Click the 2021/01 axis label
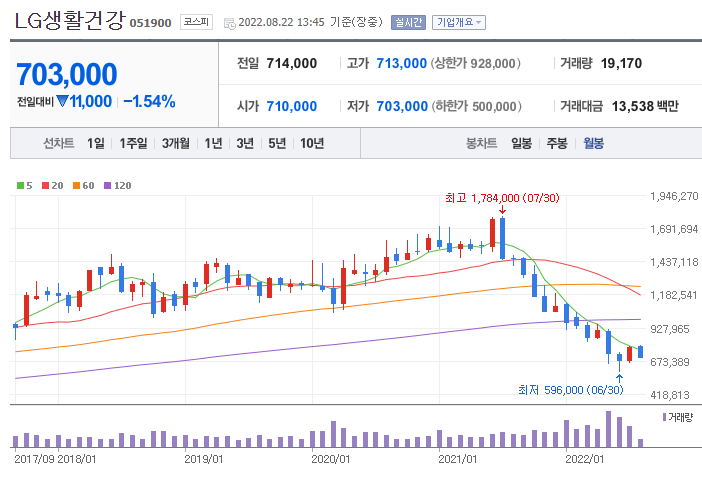Screen dimensions: 702x481 (x=458, y=459)
